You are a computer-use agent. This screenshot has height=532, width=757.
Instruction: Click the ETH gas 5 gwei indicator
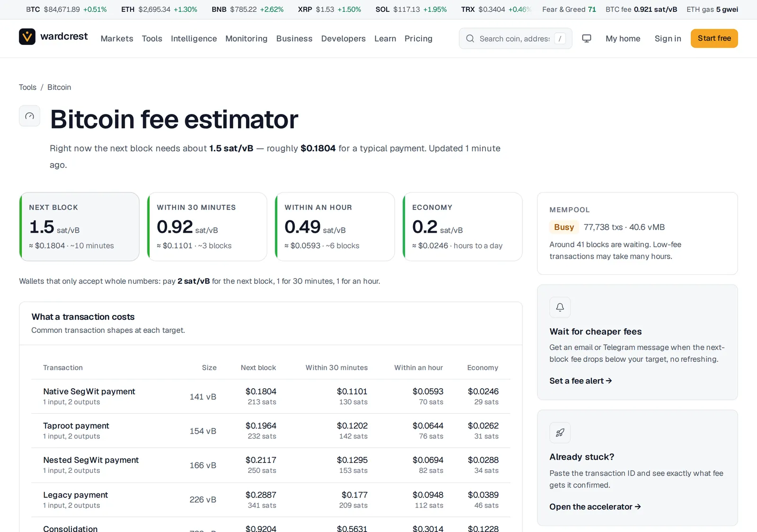pos(712,9)
